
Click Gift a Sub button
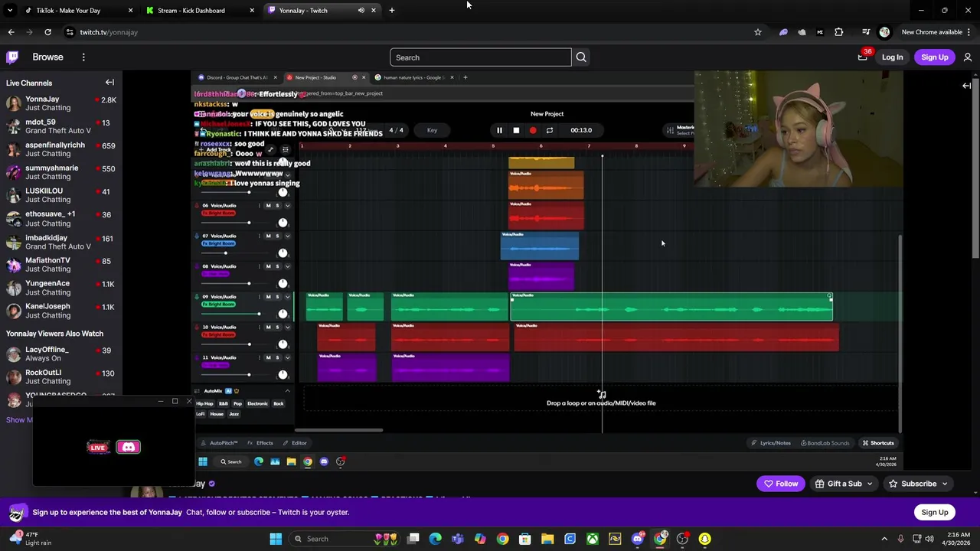pyautogui.click(x=844, y=484)
